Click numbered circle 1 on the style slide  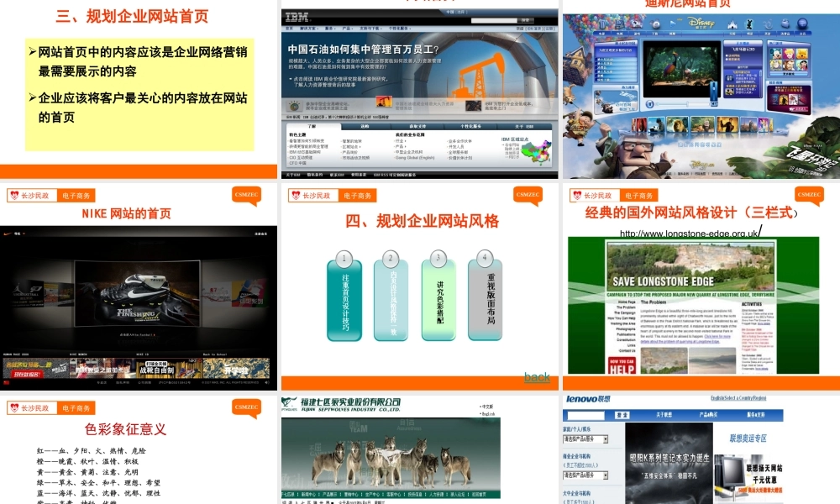click(x=343, y=258)
